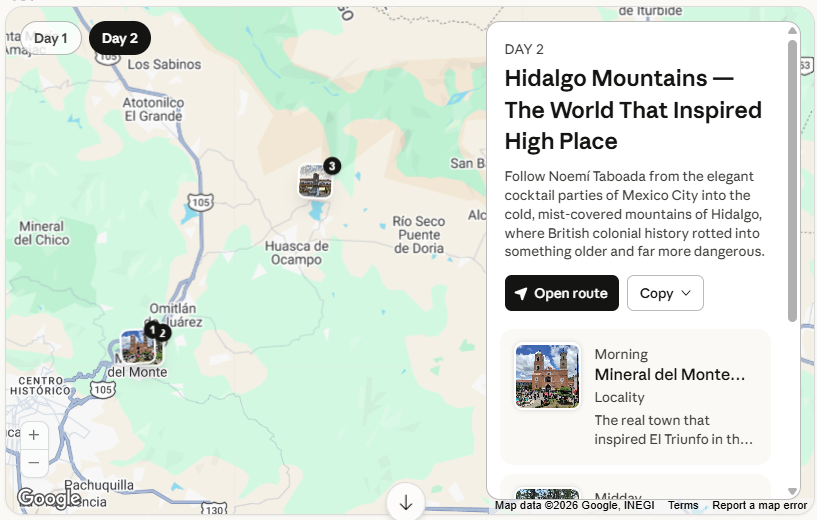Viewport: 817px width, 520px height.
Task: Click Report a map error link
Action: [x=759, y=505]
